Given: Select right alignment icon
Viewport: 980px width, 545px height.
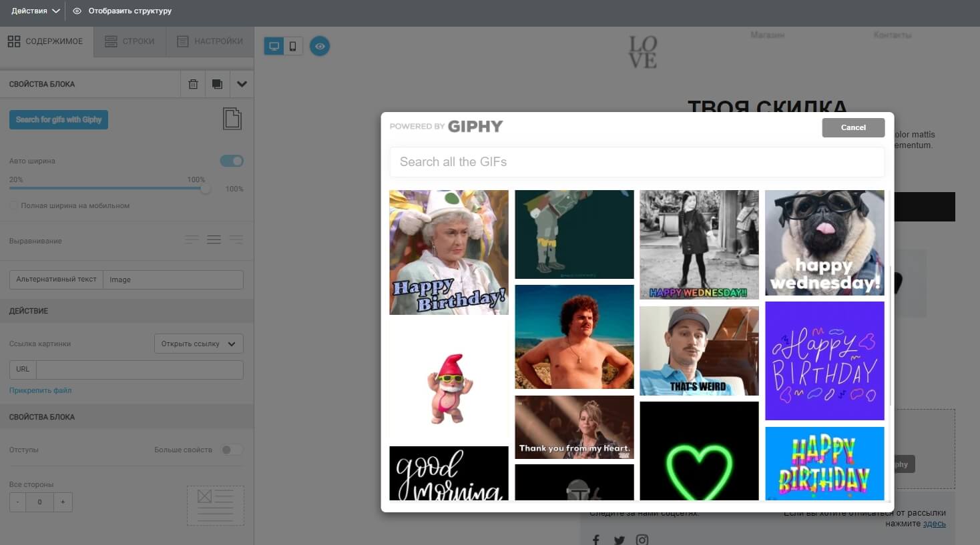Looking at the screenshot, I should click(x=236, y=239).
